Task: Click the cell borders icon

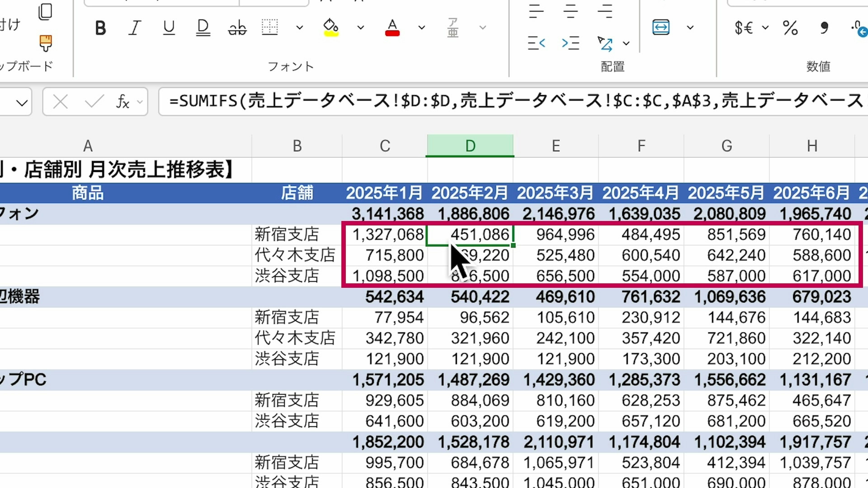Action: click(270, 28)
